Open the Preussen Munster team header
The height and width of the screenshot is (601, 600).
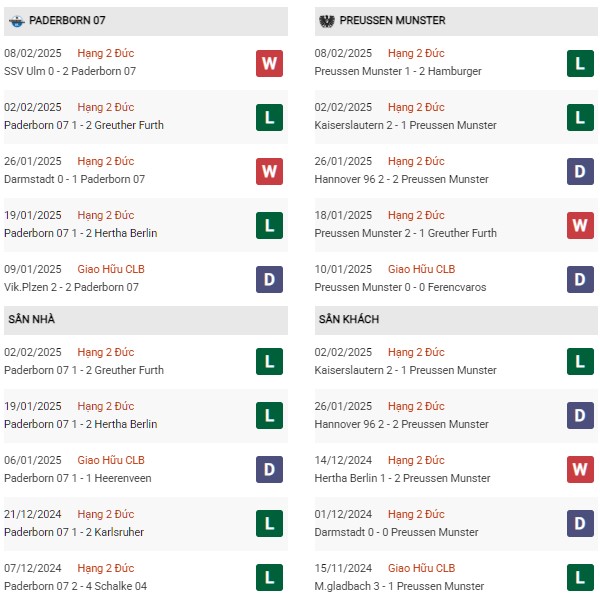pos(456,21)
